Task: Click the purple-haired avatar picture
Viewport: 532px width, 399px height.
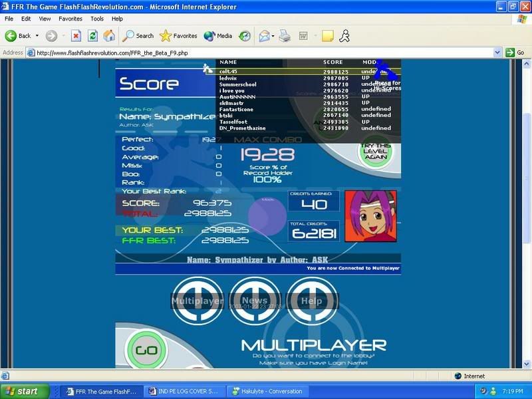Action: pos(370,216)
